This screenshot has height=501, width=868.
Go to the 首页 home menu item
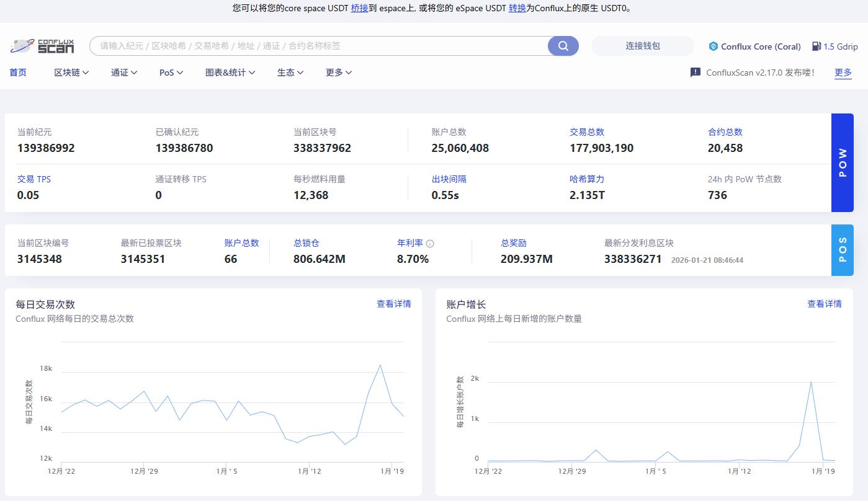(18, 73)
